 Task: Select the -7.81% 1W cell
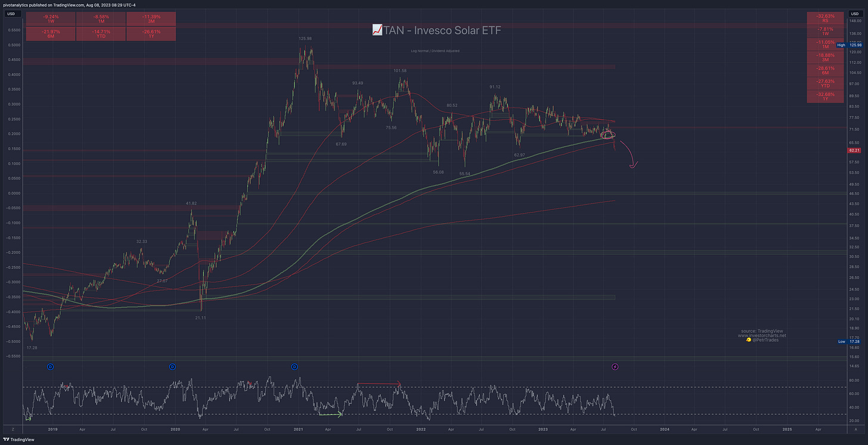coord(826,31)
